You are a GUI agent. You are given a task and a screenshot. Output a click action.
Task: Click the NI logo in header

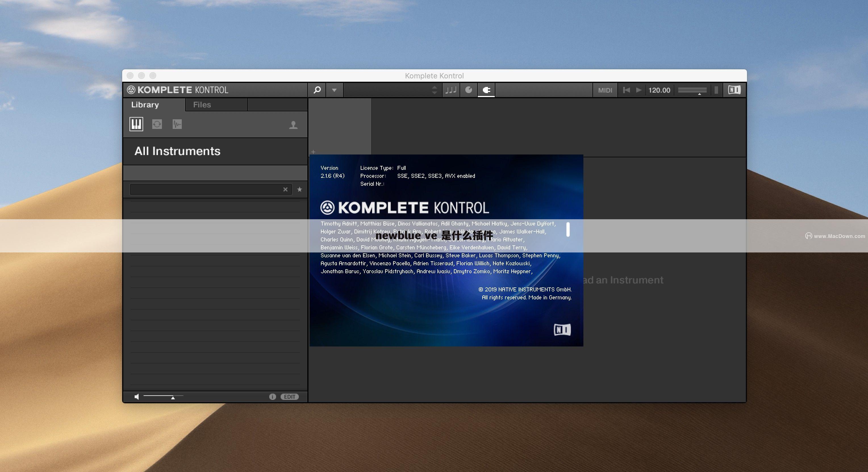734,90
